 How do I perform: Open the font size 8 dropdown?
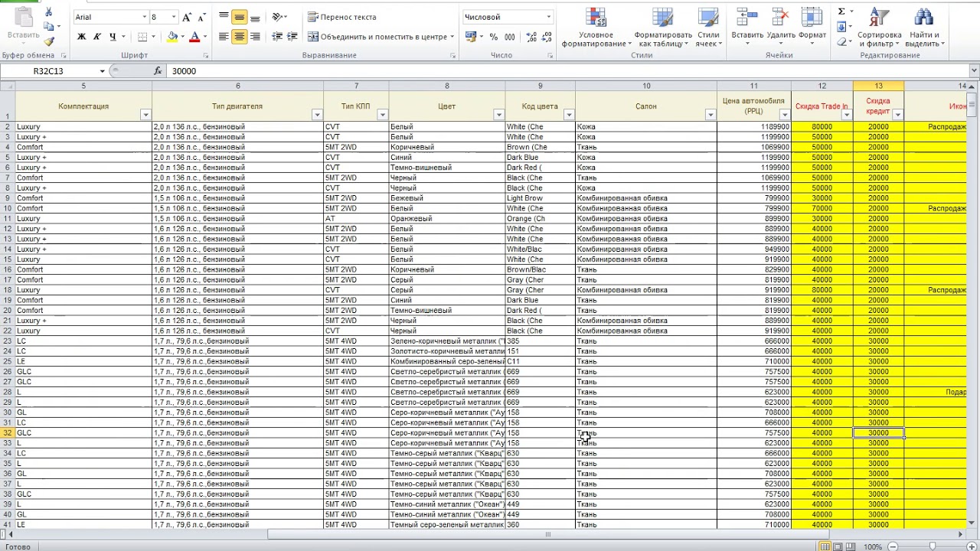pyautogui.click(x=174, y=17)
